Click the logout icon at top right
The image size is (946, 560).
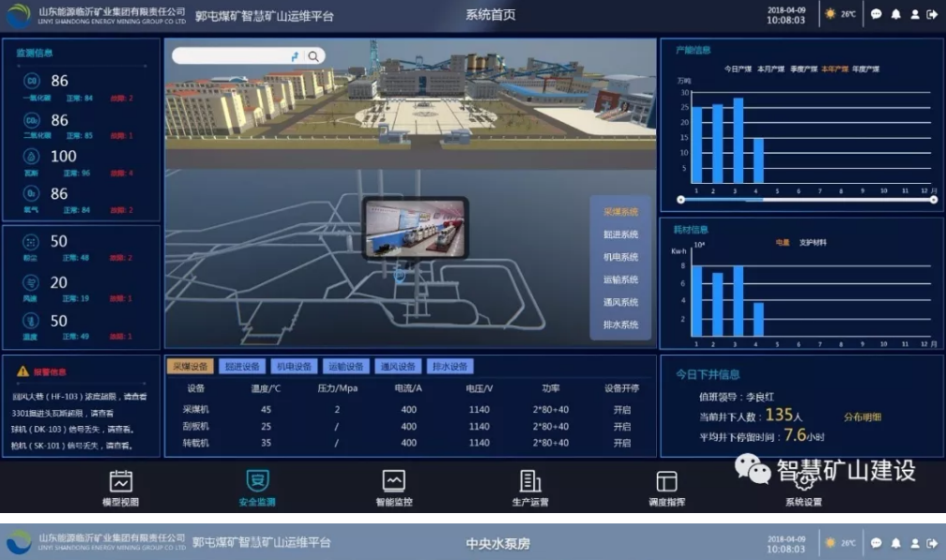933,15
